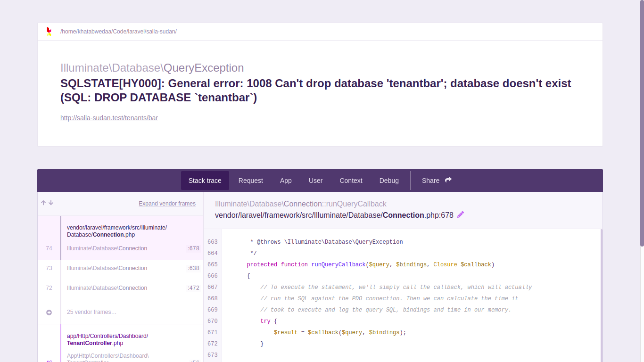Click the up arrow to go to previous frame
Image resolution: width=644 pixels, height=362 pixels.
pyautogui.click(x=43, y=202)
